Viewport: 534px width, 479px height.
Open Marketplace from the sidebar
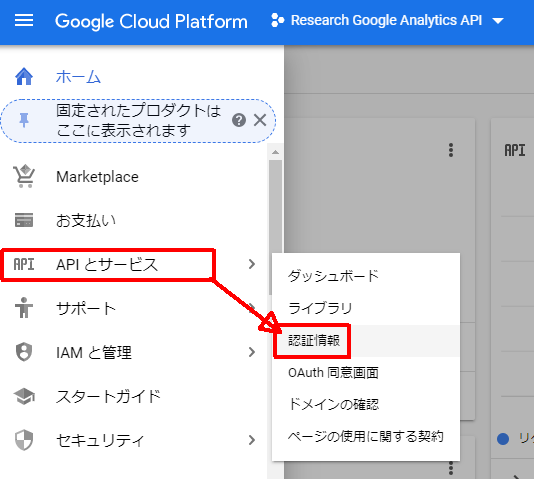pos(97,177)
